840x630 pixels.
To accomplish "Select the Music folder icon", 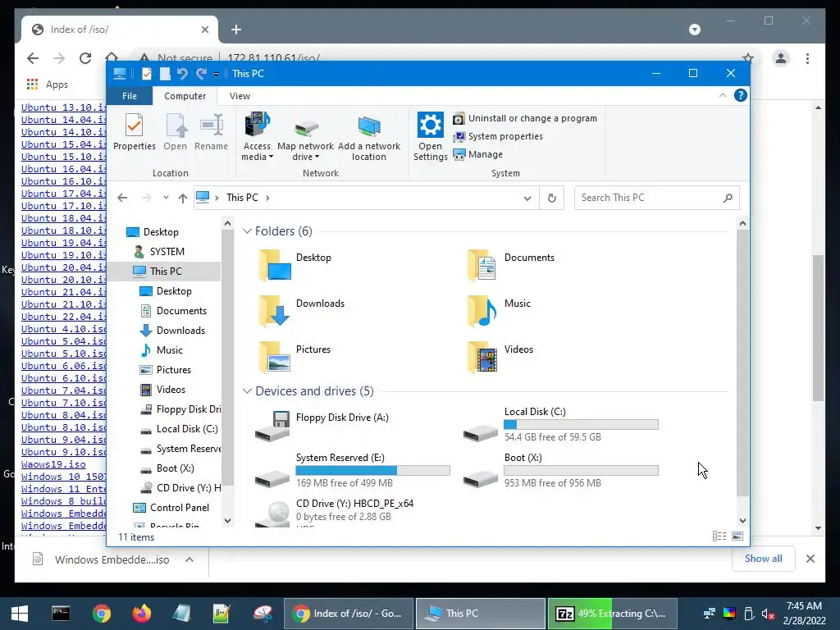I will pos(481,311).
